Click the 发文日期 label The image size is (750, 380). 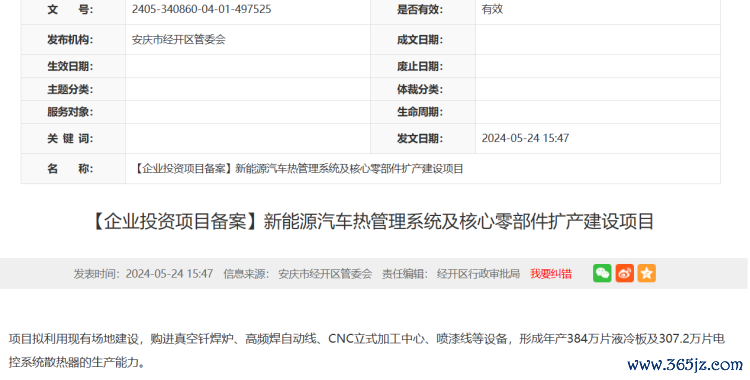click(419, 139)
